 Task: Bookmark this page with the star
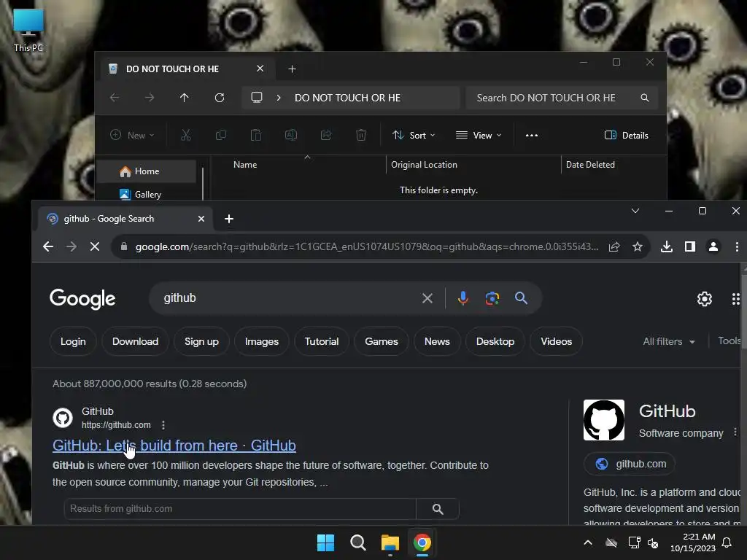pos(638,246)
